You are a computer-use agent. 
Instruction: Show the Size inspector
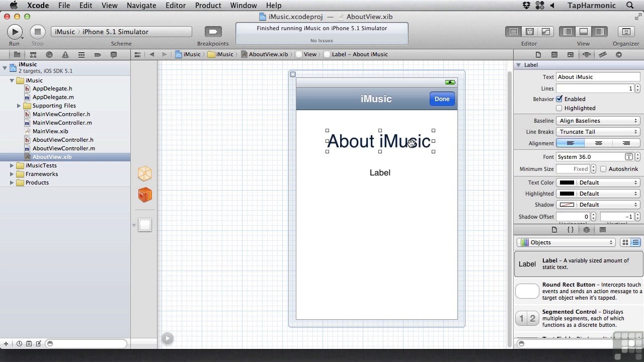coord(603,54)
